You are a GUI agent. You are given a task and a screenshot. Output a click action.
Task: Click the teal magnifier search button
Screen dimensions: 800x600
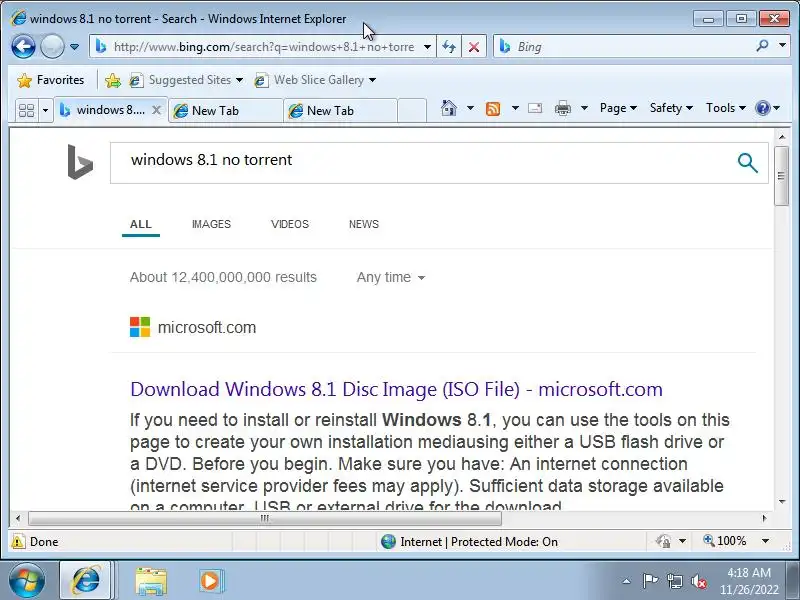pos(747,163)
